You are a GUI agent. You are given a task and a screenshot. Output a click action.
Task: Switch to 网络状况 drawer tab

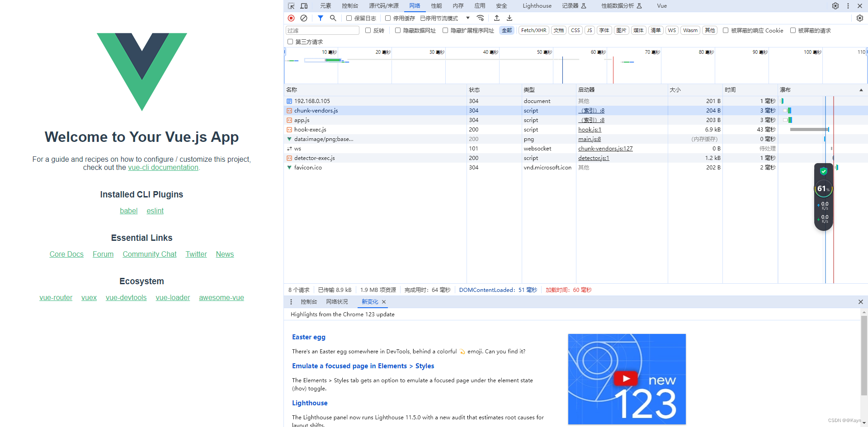(337, 302)
